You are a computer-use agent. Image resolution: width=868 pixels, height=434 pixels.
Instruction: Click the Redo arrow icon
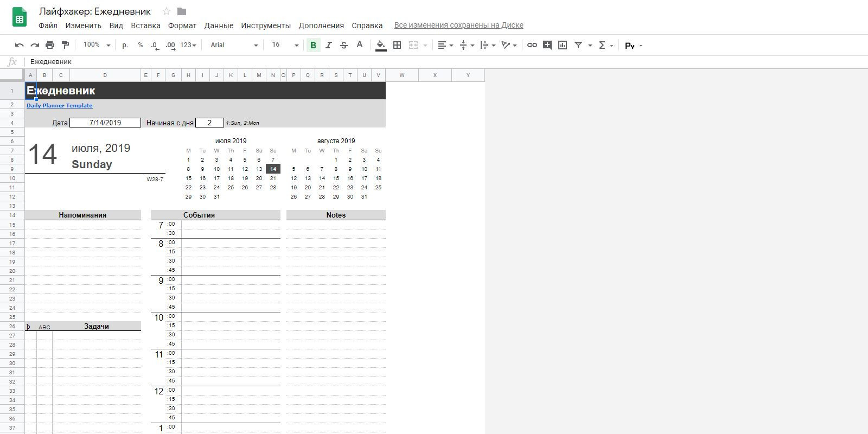tap(35, 45)
